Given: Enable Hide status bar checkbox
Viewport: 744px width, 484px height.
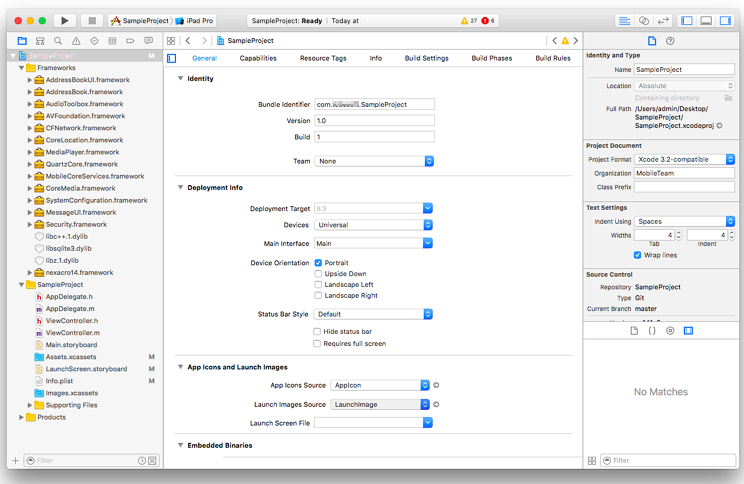Looking at the screenshot, I should point(318,331).
